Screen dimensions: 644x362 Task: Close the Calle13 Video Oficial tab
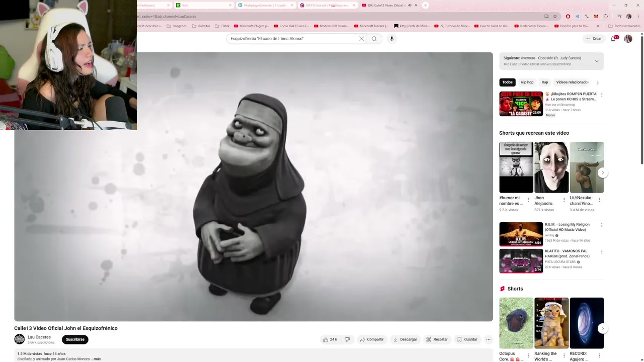tap(416, 5)
